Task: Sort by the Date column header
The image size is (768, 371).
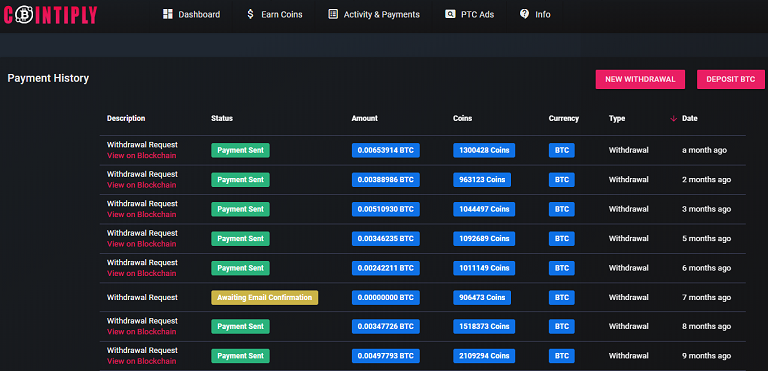Action: tap(690, 119)
